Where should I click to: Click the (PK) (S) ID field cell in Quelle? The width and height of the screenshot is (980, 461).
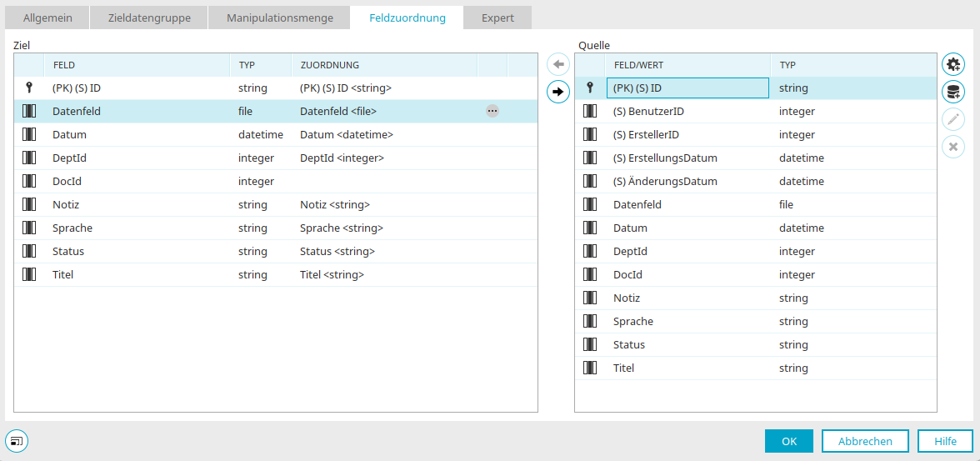click(687, 88)
